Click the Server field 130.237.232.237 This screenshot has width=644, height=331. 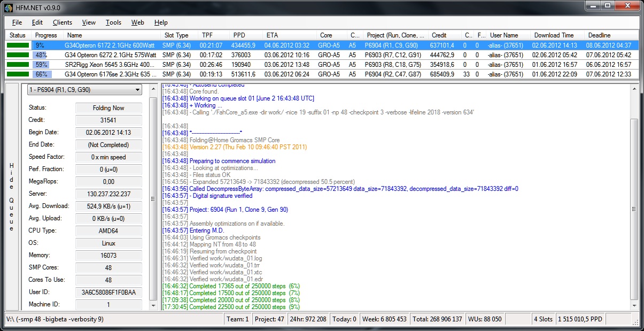click(x=108, y=194)
